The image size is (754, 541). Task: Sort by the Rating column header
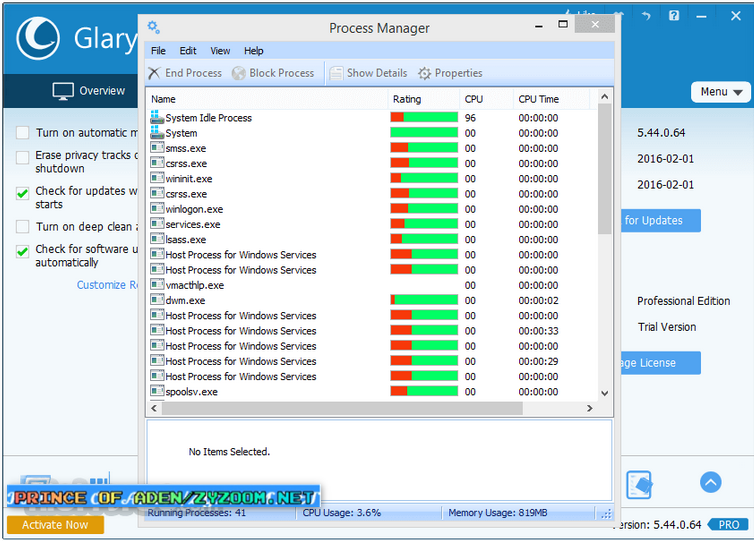(x=424, y=99)
